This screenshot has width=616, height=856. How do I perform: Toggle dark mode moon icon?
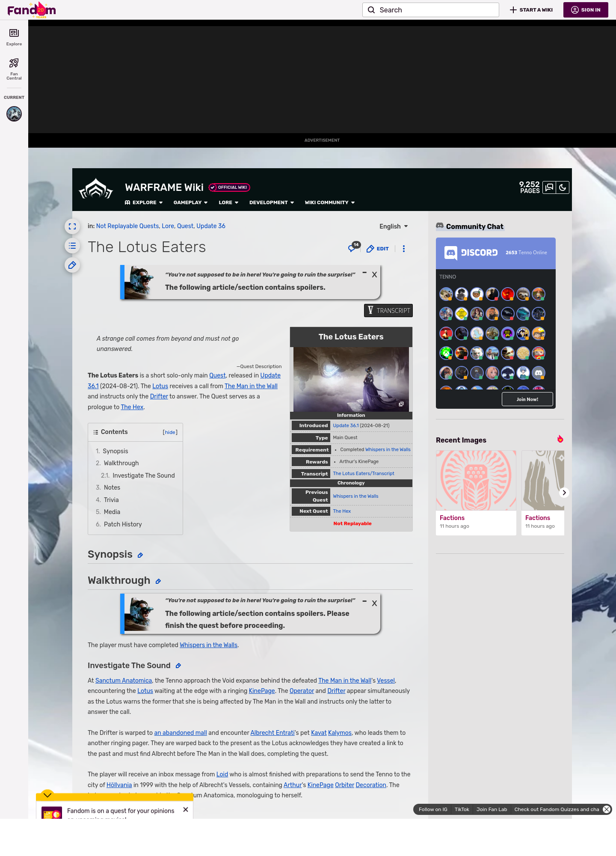tap(563, 187)
